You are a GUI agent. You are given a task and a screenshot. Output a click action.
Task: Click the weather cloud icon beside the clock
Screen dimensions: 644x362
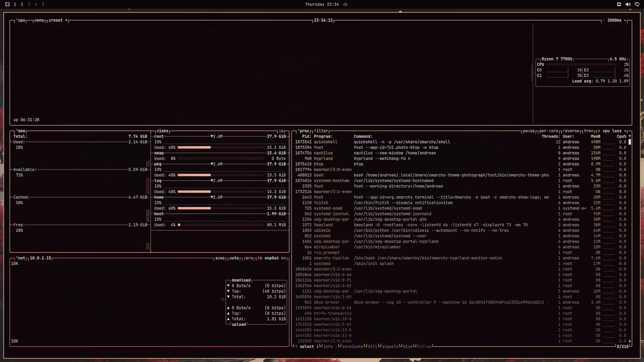tap(345, 4)
